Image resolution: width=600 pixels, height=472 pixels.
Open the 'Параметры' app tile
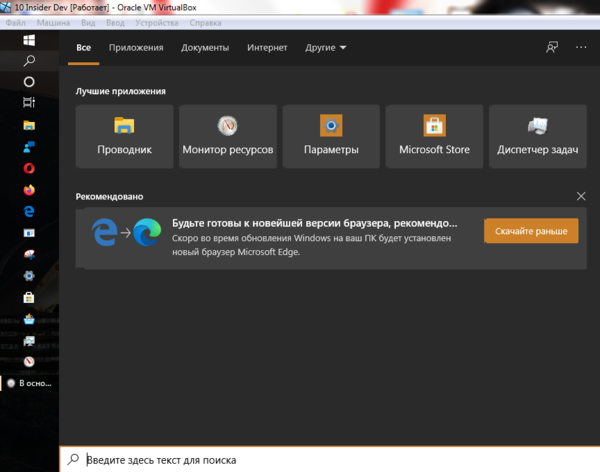pyautogui.click(x=331, y=136)
